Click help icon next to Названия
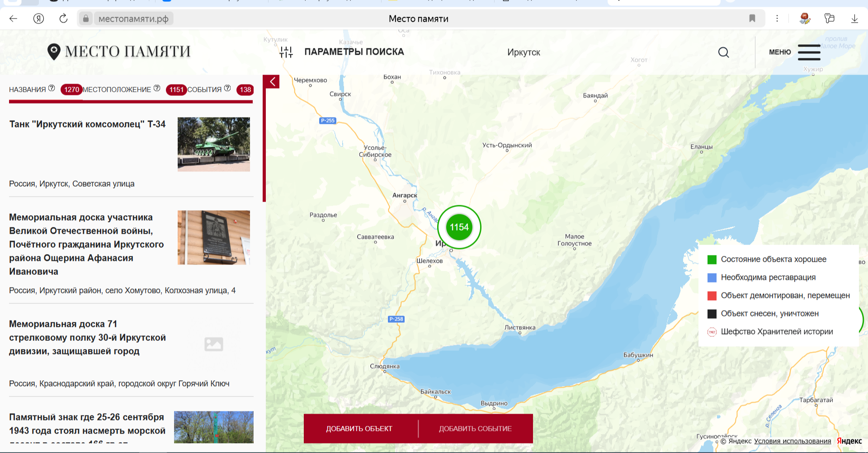868x453 pixels. coord(52,88)
